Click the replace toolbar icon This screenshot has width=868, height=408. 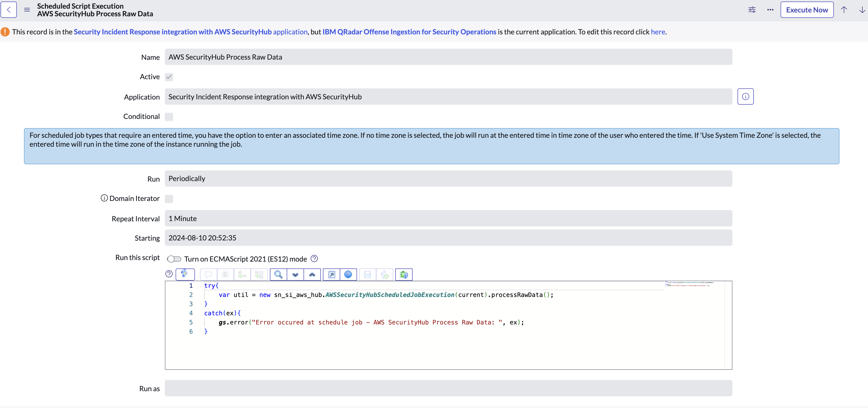pyautogui.click(x=242, y=275)
